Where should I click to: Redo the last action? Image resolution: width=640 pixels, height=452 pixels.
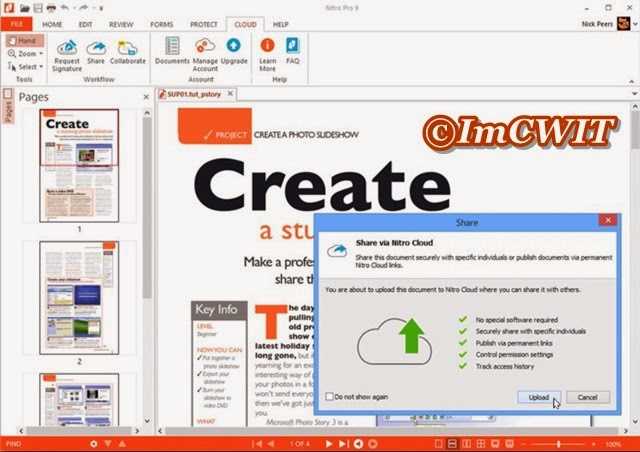pos(83,8)
